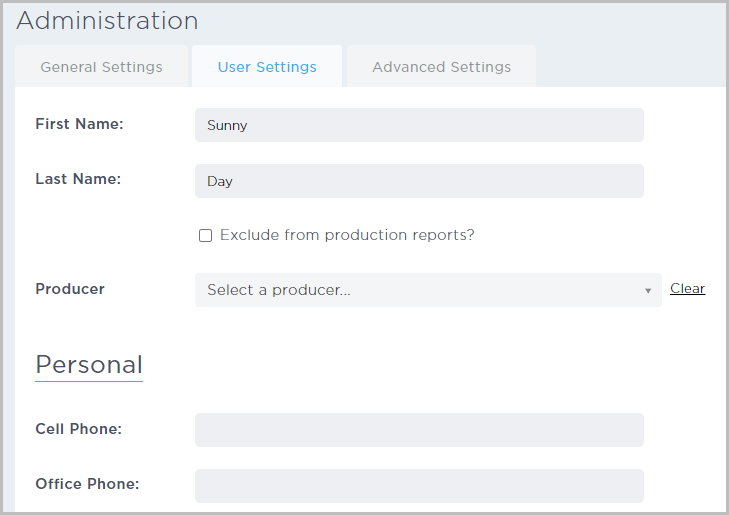Viewport: 729px width, 515px height.
Task: Click the Personal section heading
Action: (x=89, y=364)
